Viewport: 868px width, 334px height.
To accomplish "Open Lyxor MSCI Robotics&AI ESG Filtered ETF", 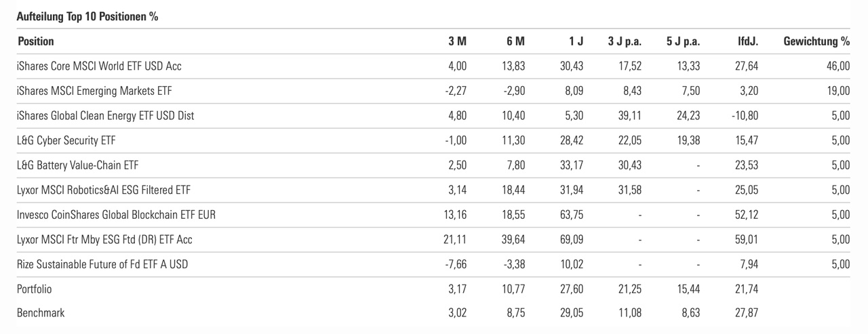I will [108, 190].
